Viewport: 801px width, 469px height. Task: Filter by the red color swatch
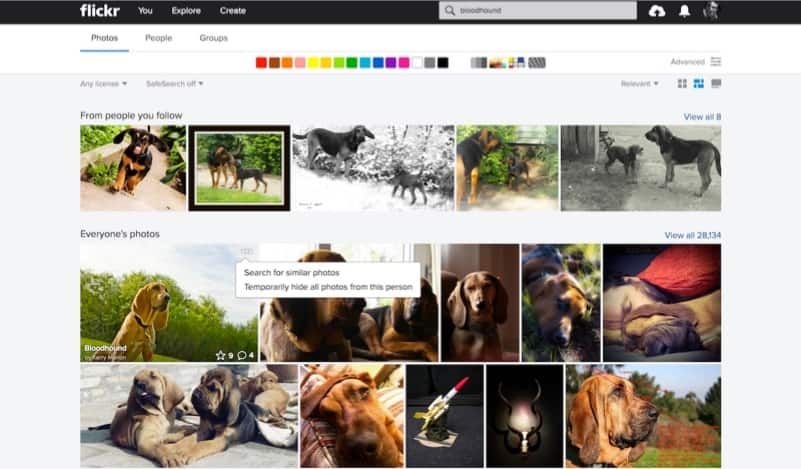(261, 62)
